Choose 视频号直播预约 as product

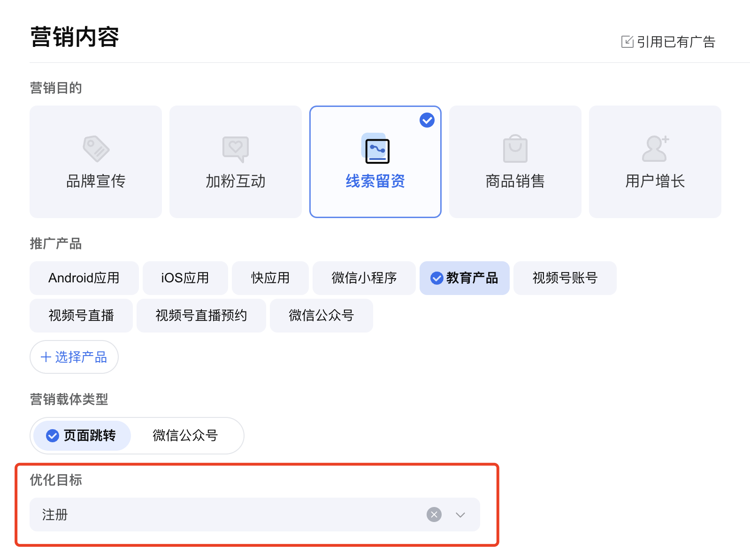point(201,316)
